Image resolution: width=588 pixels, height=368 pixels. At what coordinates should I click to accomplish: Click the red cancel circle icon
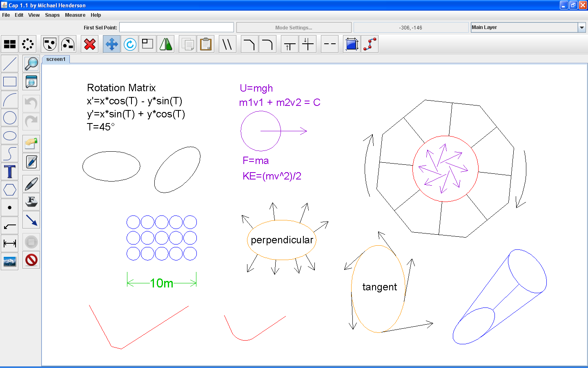point(31,260)
